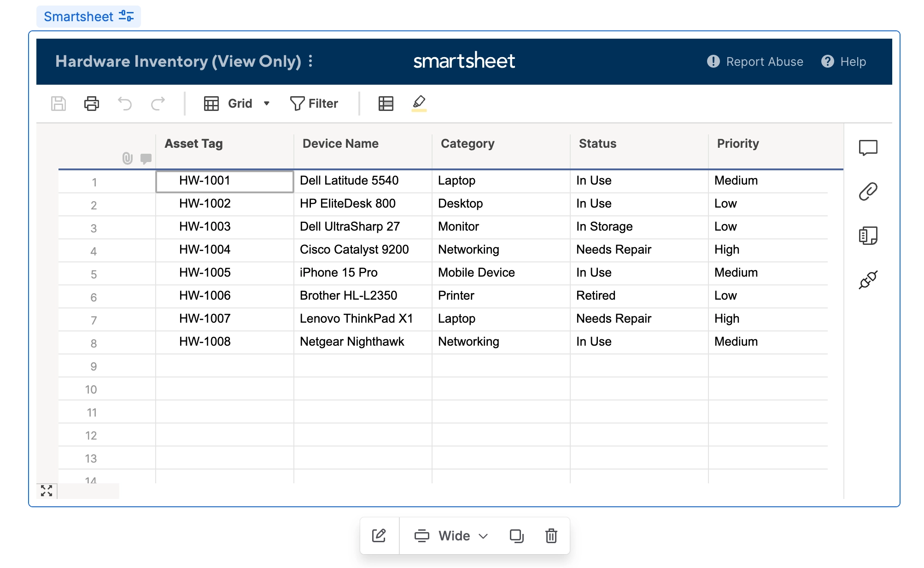Click the Brother HL-L2350 cell
The width and height of the screenshot is (924, 568).
(x=363, y=296)
